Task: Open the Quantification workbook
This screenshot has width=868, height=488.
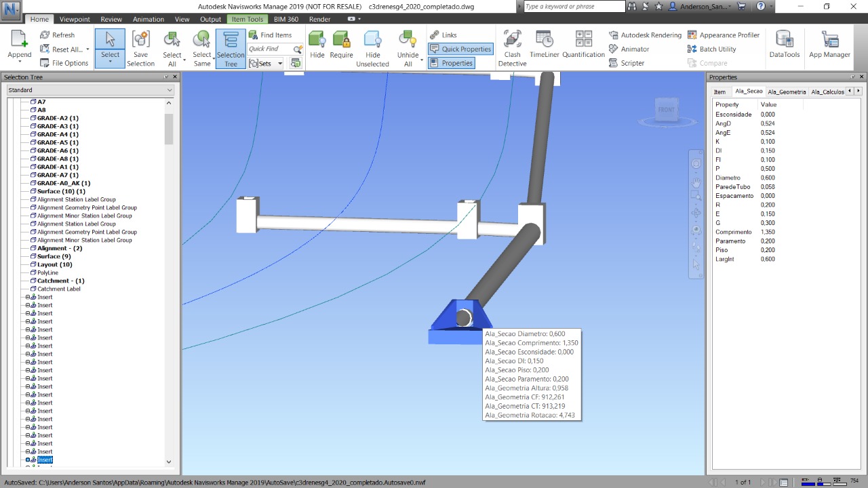Action: pyautogui.click(x=583, y=45)
